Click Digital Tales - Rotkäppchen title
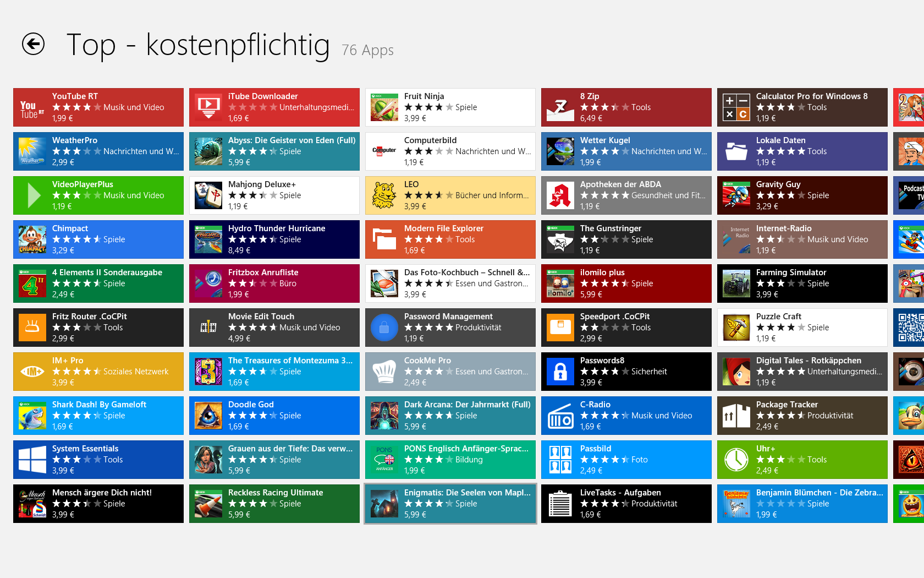The width and height of the screenshot is (924, 578). coord(809,361)
